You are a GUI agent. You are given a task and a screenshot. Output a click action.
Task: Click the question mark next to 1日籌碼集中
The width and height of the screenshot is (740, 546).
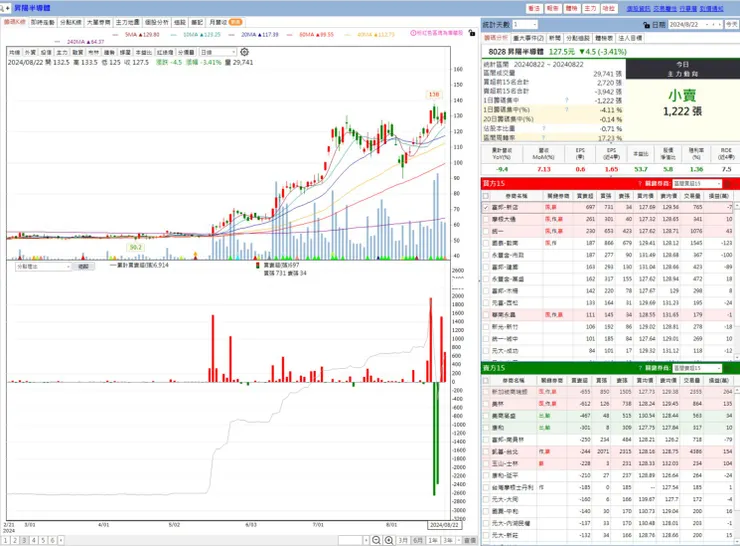566,100
